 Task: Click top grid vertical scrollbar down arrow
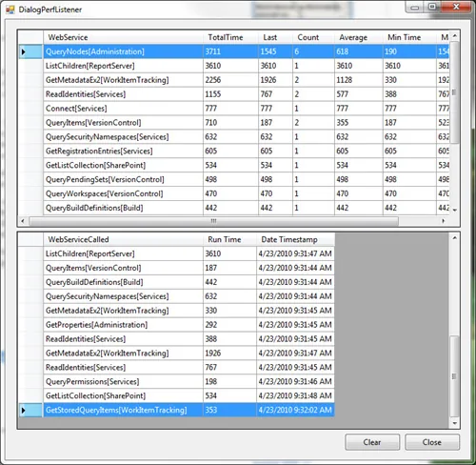pyautogui.click(x=454, y=211)
